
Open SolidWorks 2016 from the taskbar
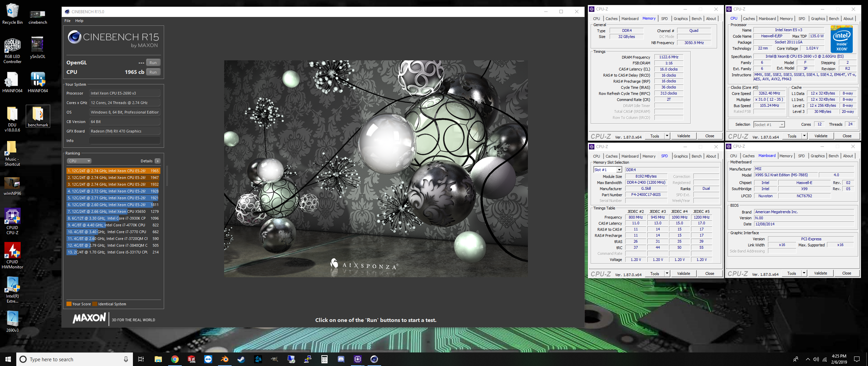pyautogui.click(x=192, y=359)
